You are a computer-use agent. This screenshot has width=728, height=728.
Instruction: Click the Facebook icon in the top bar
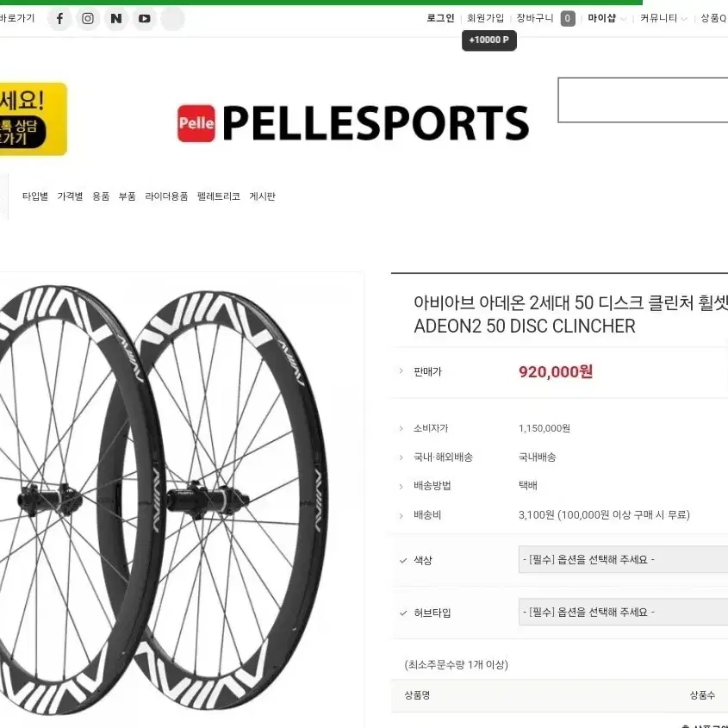(x=59, y=18)
